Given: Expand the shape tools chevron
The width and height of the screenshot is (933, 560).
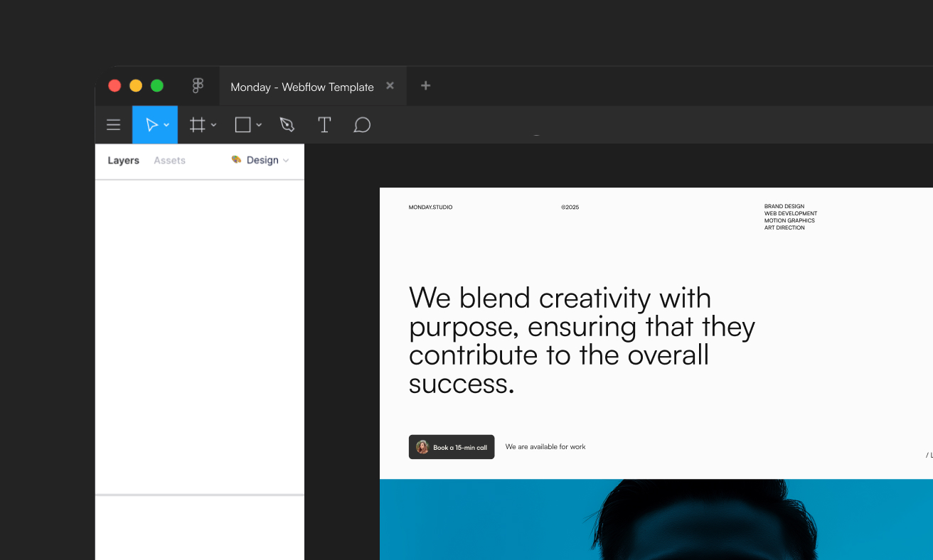Looking at the screenshot, I should (259, 125).
